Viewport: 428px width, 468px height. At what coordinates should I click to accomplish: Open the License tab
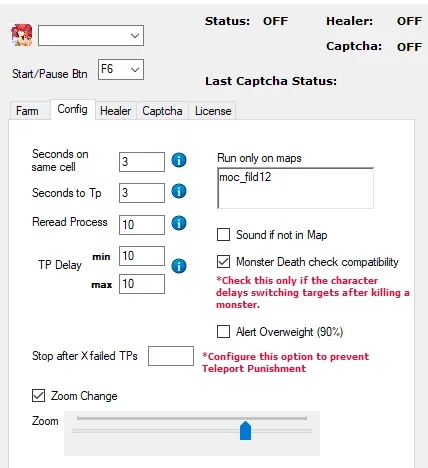[213, 111]
